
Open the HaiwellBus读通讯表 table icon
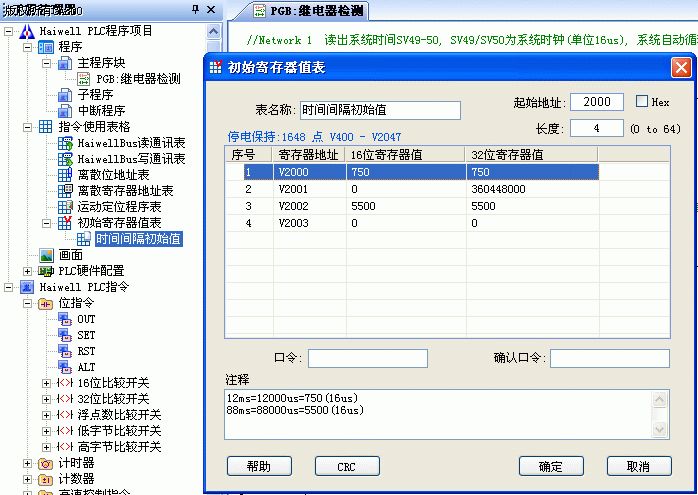[x=65, y=143]
